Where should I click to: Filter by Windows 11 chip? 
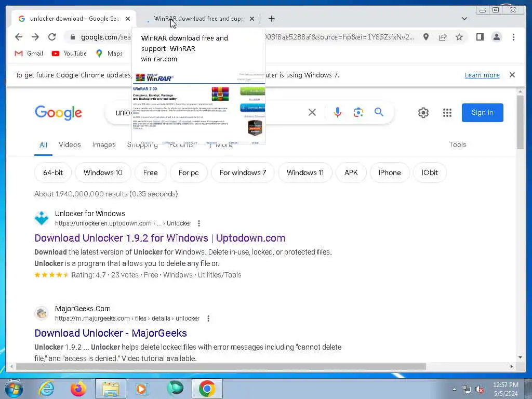point(305,172)
